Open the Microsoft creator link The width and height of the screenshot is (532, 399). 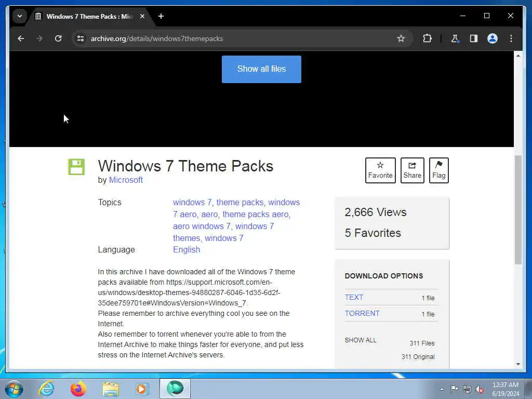126,180
